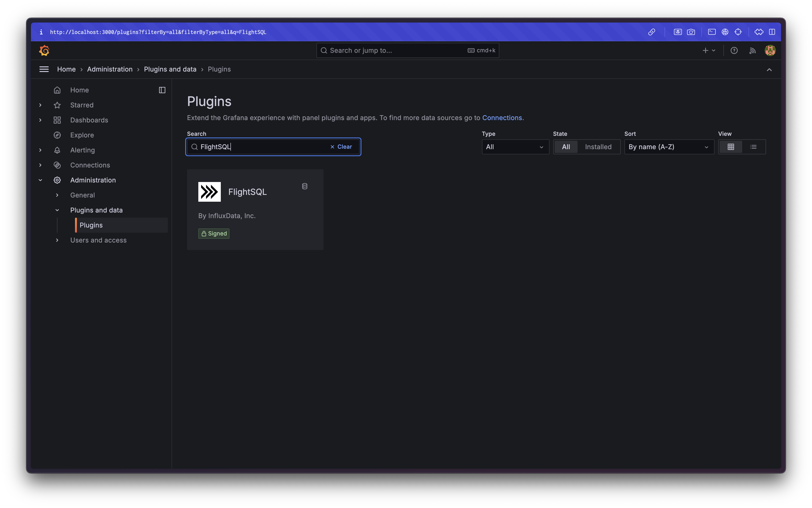Switch to the grid view icon
The width and height of the screenshot is (812, 508).
(x=731, y=147)
